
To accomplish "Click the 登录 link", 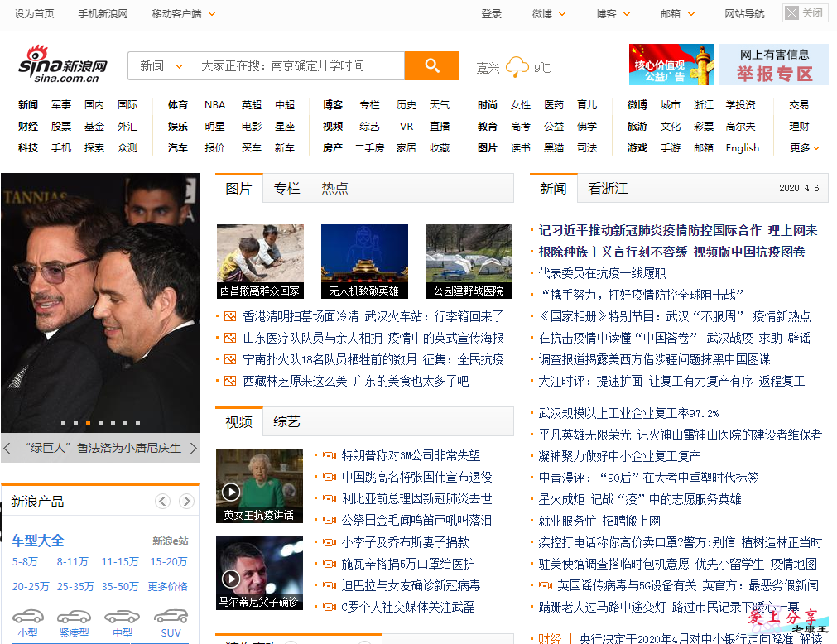I will (492, 14).
